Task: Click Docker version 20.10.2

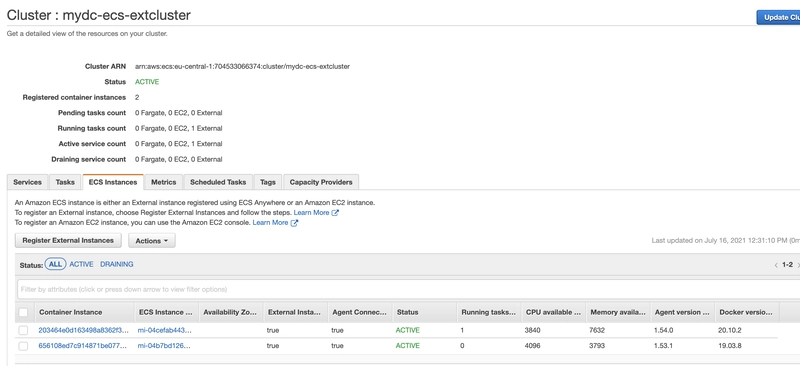Action: pyautogui.click(x=730, y=330)
